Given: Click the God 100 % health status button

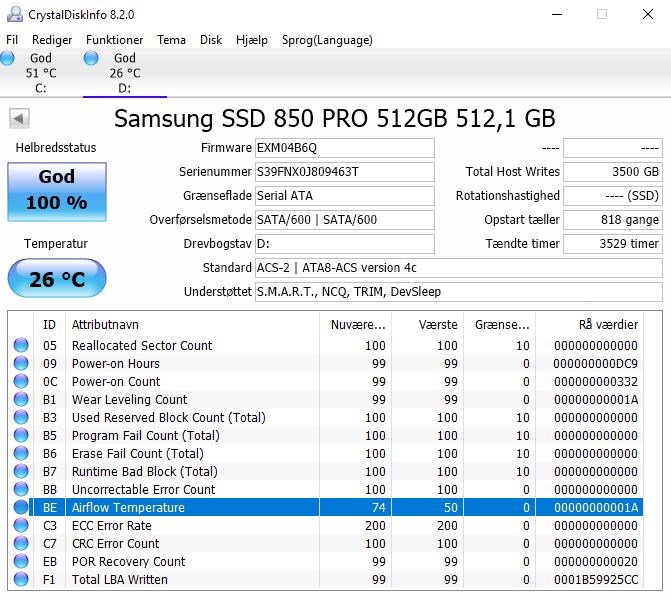Looking at the screenshot, I should click(x=57, y=192).
